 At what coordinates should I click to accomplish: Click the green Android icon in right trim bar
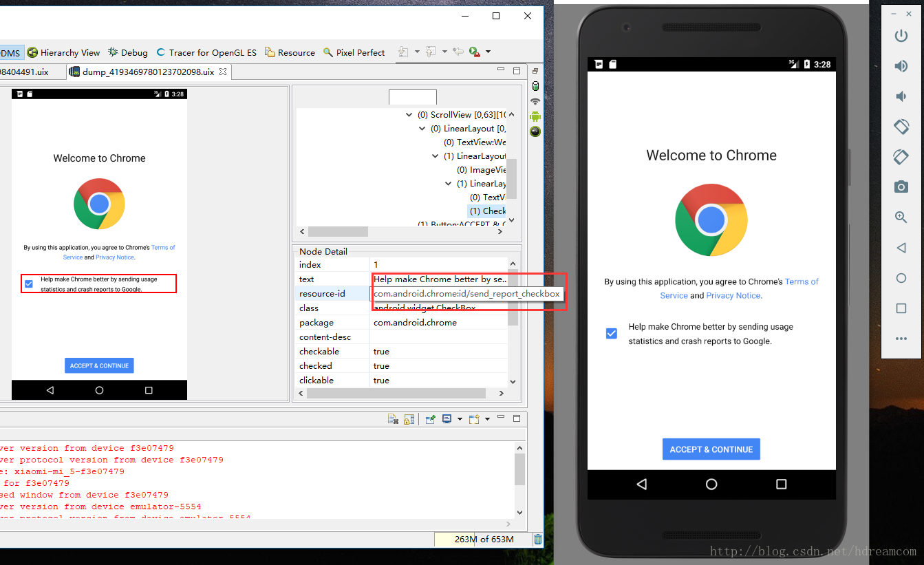coord(535,116)
